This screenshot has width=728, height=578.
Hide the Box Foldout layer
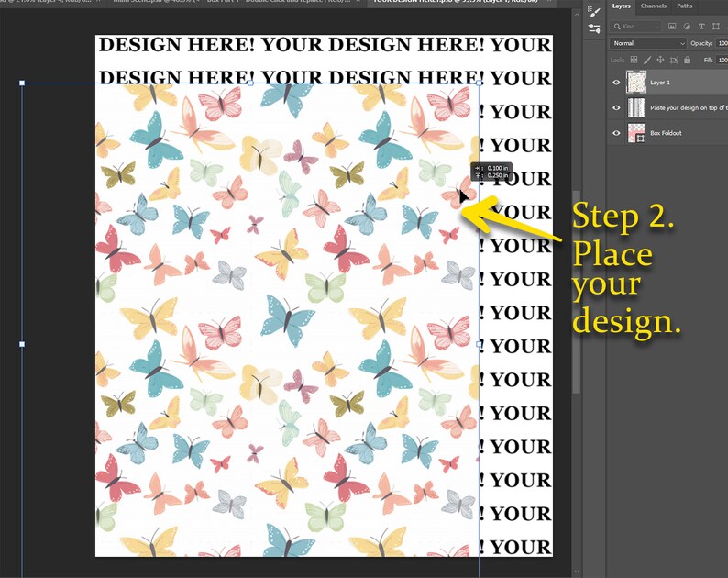tap(616, 133)
